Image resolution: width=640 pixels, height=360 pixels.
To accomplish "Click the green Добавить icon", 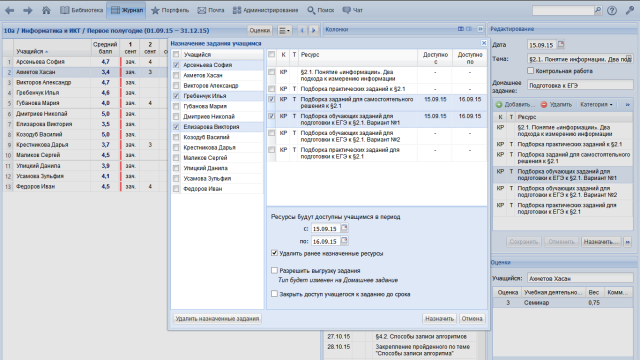I will pos(499,104).
